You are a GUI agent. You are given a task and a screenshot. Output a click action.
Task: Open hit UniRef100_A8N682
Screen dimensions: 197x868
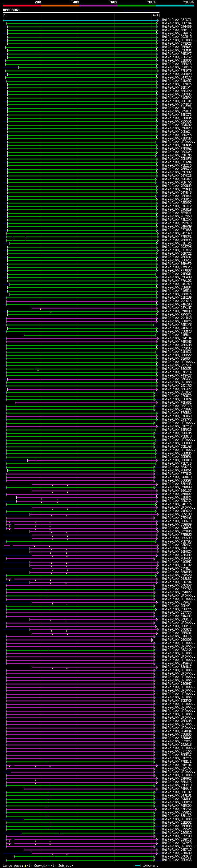pos(176,403)
